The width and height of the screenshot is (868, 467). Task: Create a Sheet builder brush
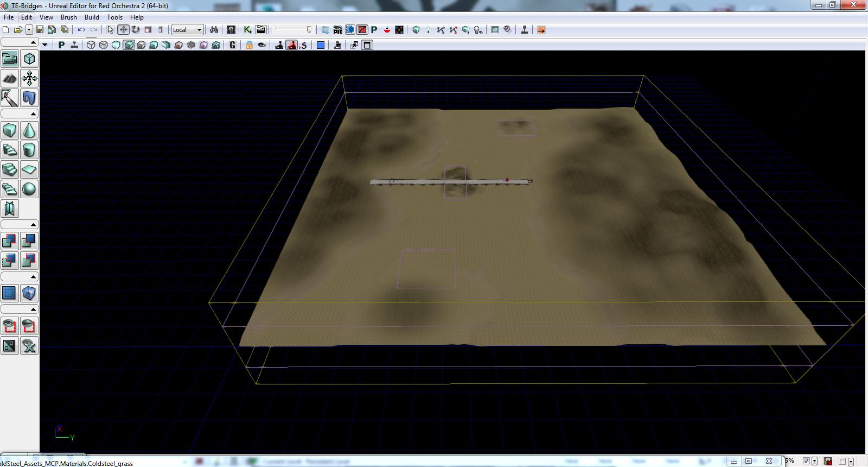(29, 169)
